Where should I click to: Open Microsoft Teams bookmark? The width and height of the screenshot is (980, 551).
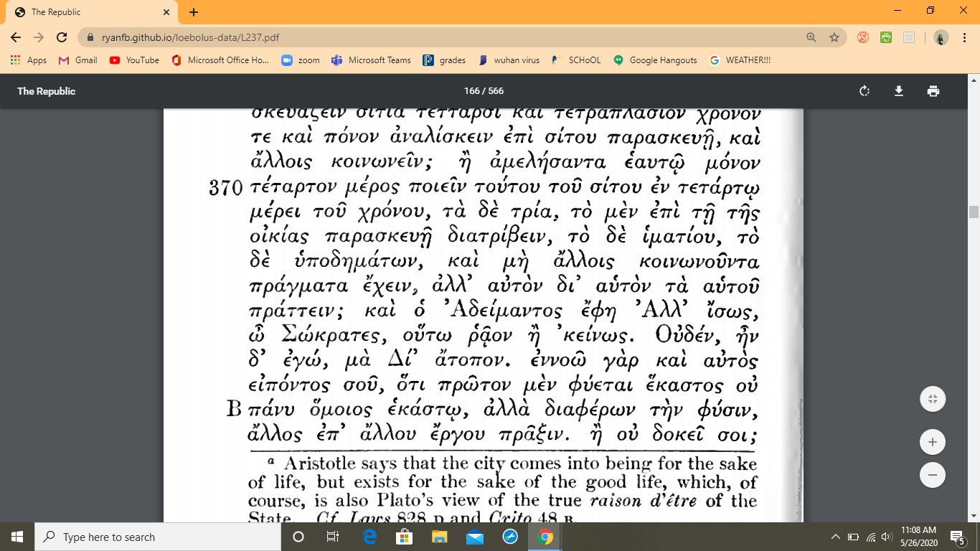[371, 60]
